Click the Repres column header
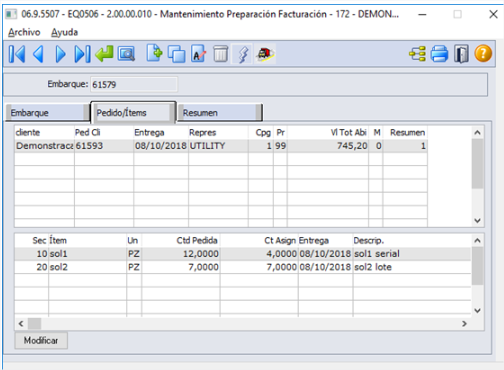Viewport: 504px width, 370px height. coord(218,133)
